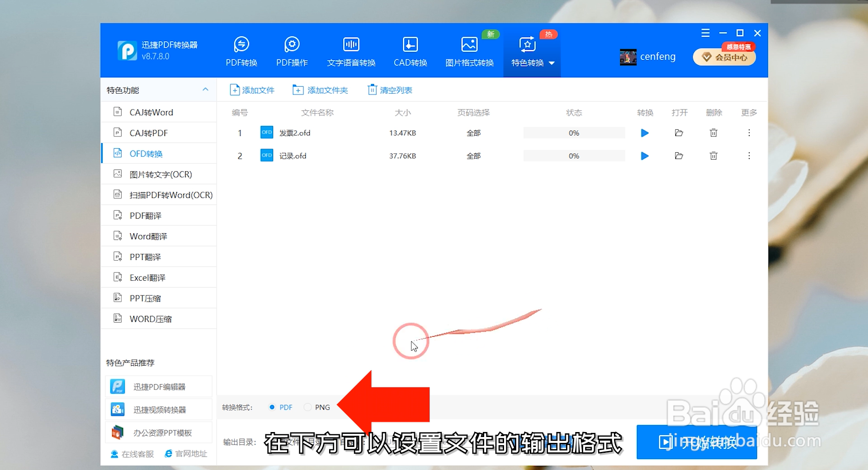868x470 pixels.
Task: Open more options for 发票2.ofd
Action: [749, 133]
